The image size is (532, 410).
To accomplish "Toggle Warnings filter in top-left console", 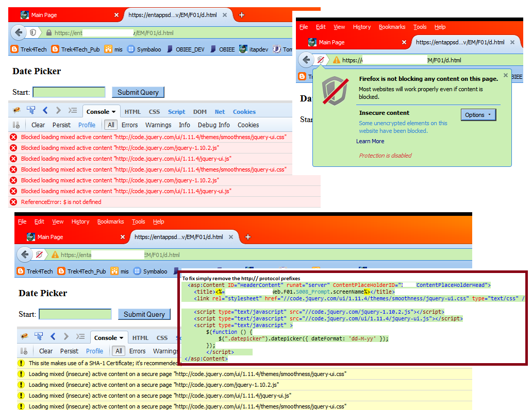I will click(x=158, y=125).
